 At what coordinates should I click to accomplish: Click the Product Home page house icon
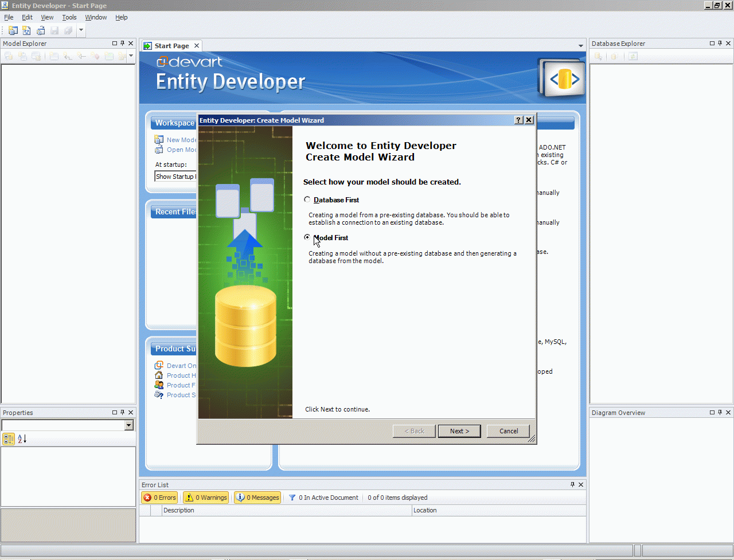point(159,375)
